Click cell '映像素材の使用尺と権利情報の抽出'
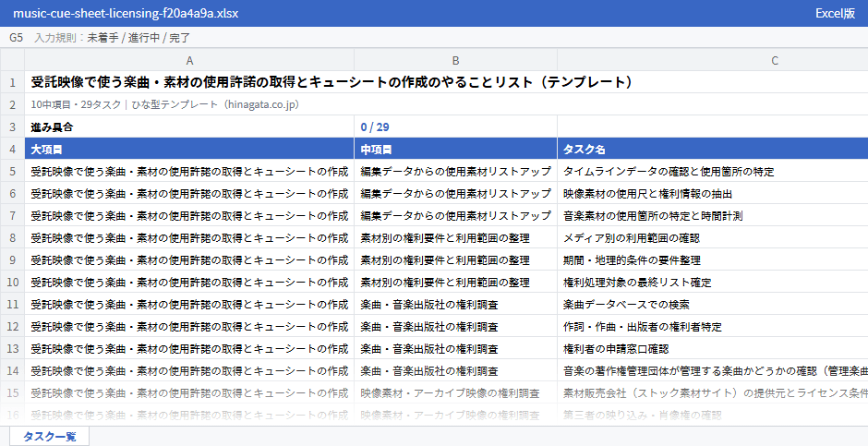The width and height of the screenshot is (868, 446). pos(713,193)
